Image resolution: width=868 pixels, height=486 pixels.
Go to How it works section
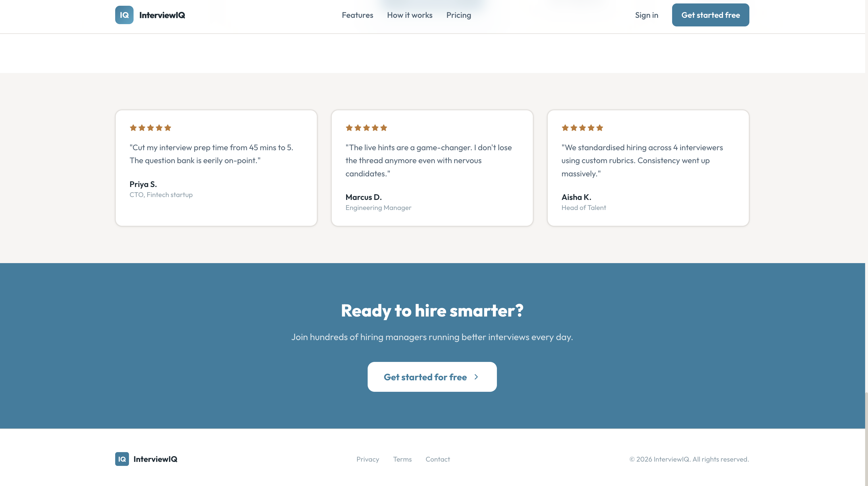pos(409,15)
